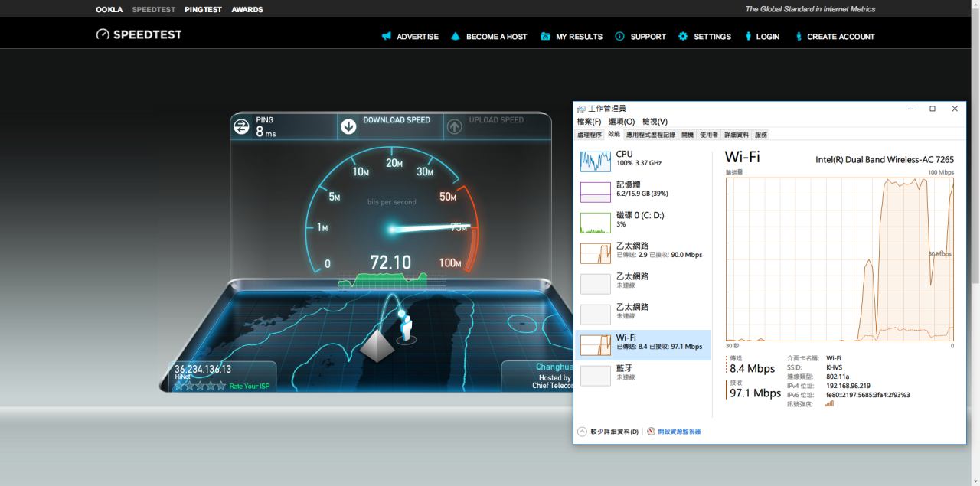Click the signal strength bars icon
This screenshot has height=486, width=980.
click(829, 404)
